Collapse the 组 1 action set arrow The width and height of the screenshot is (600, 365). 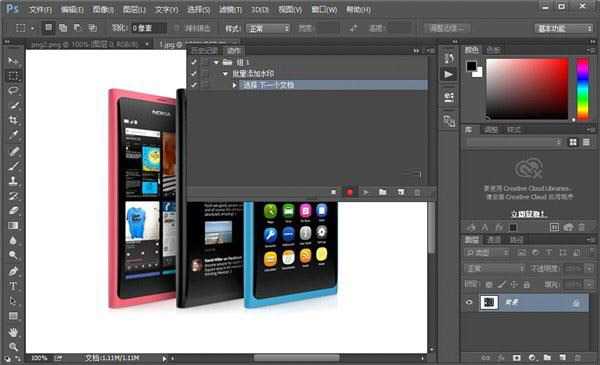click(x=216, y=62)
